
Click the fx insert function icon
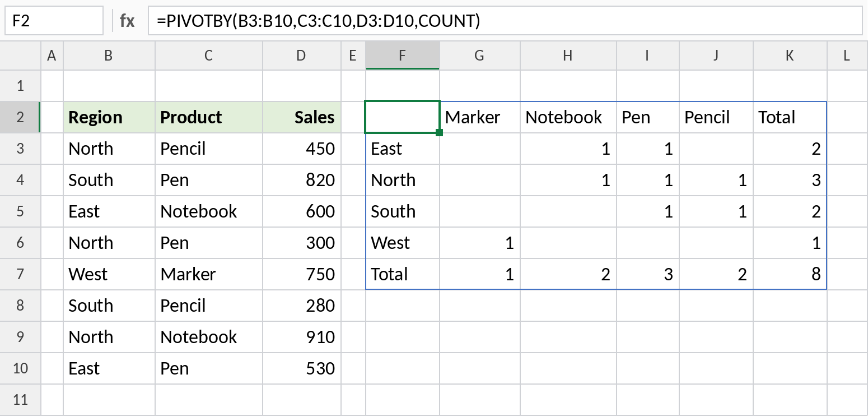(x=127, y=21)
